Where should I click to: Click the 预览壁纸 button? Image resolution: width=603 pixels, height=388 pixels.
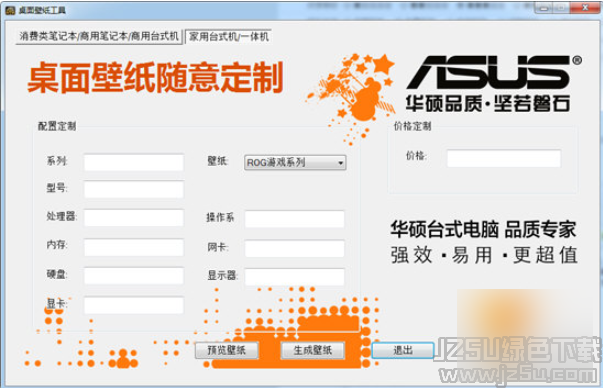pos(227,350)
